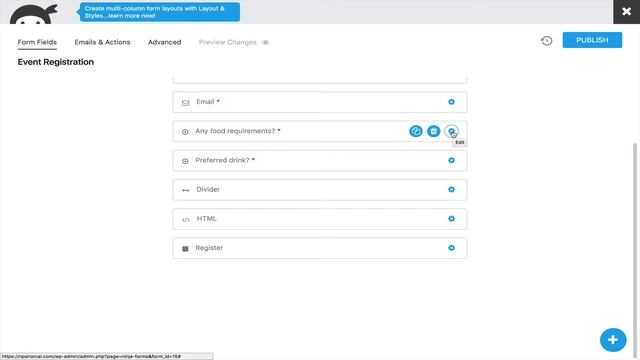Screen dimensions: 640x360
Task: Switch to Form Fields tab
Action: 37,42
